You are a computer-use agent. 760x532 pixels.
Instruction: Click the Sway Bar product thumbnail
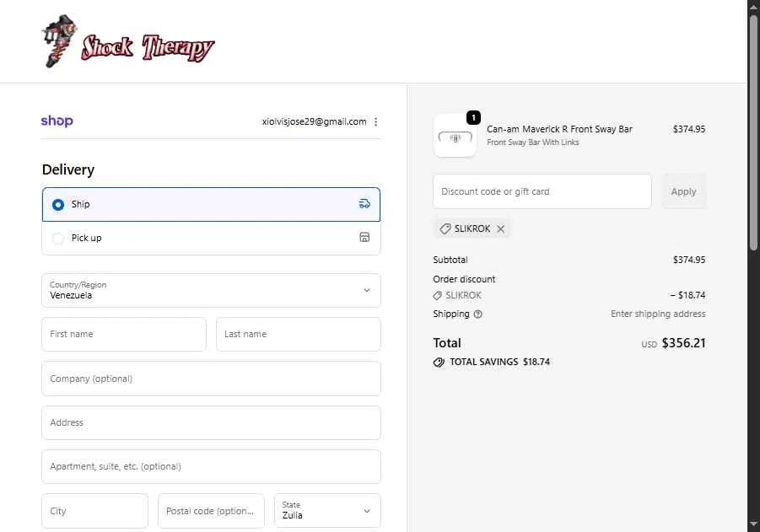[455, 136]
